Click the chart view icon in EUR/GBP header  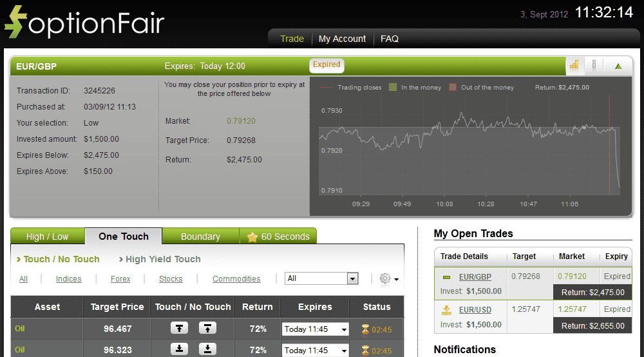coord(574,65)
